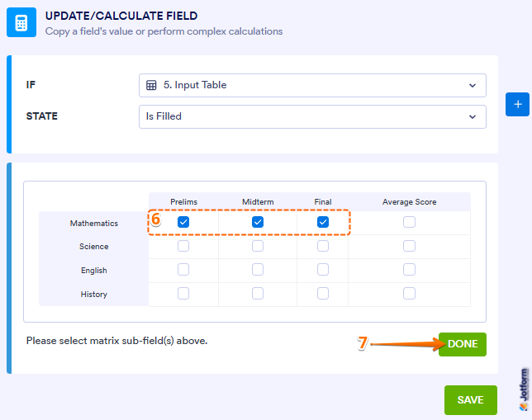Check Science Average Score checkbox
The width and height of the screenshot is (532, 420).
pyautogui.click(x=409, y=246)
